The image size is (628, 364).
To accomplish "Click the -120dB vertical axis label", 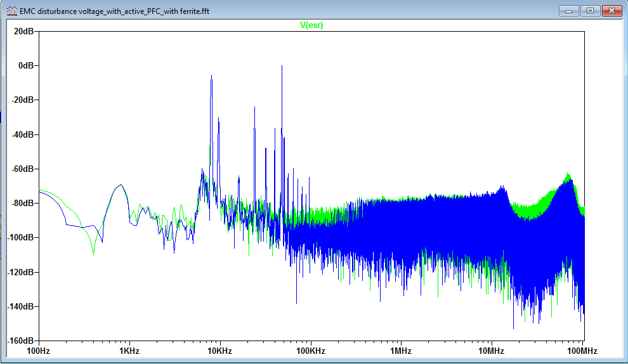I will (x=21, y=272).
